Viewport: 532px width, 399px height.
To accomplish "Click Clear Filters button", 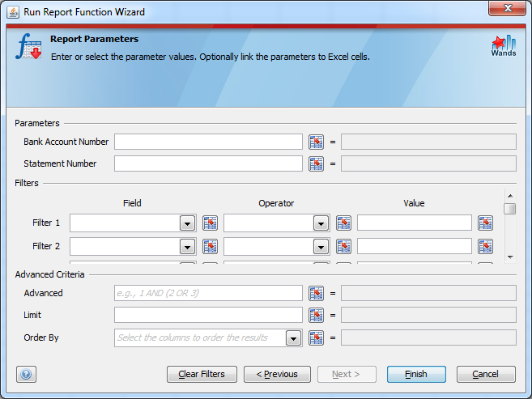I will tap(202, 374).
